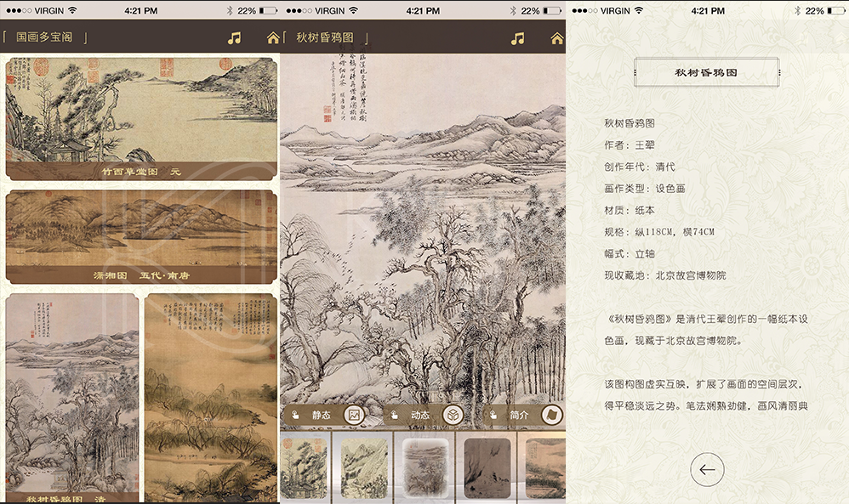Tap the 材质：纸本 line

pyautogui.click(x=630, y=210)
